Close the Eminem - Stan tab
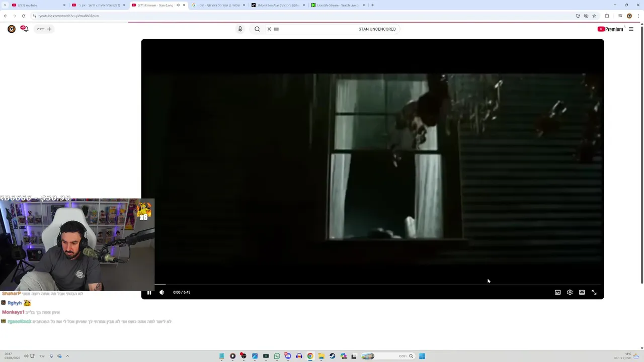 coord(184,5)
